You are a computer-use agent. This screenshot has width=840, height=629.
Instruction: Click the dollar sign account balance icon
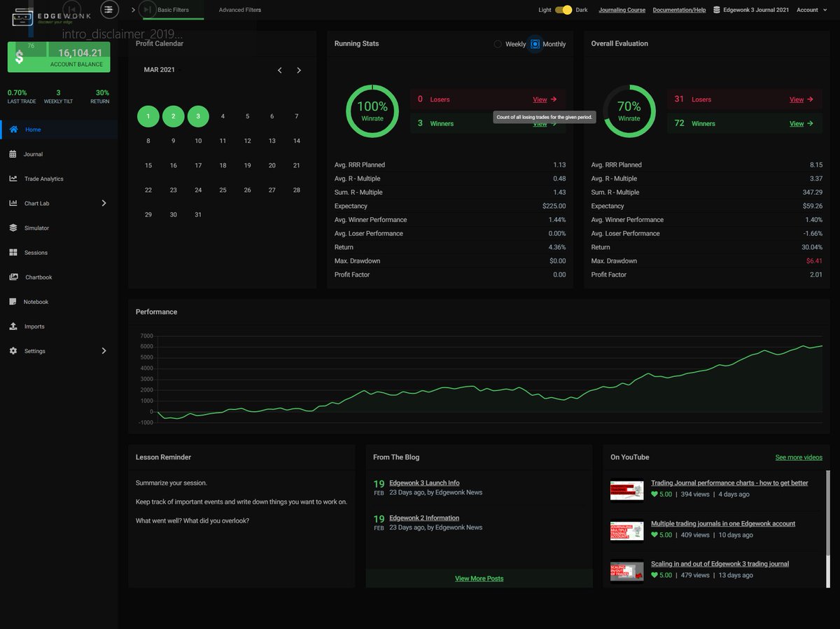pyautogui.click(x=19, y=58)
